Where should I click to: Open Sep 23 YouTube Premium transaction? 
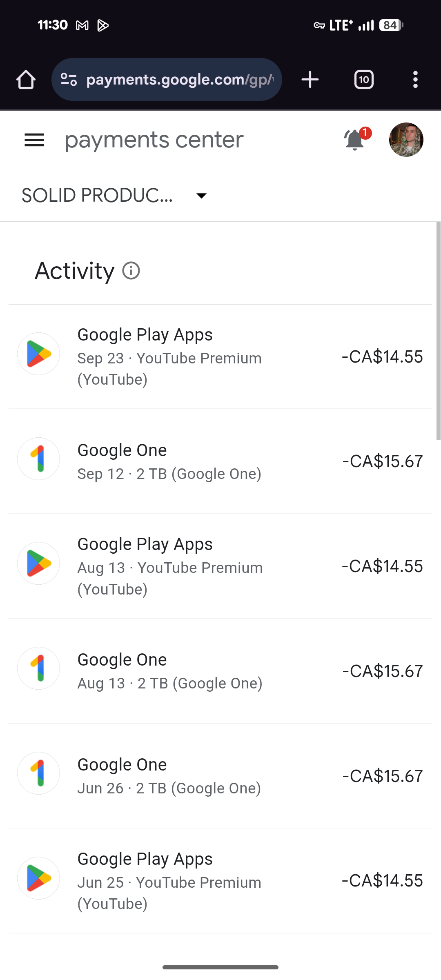pos(220,356)
